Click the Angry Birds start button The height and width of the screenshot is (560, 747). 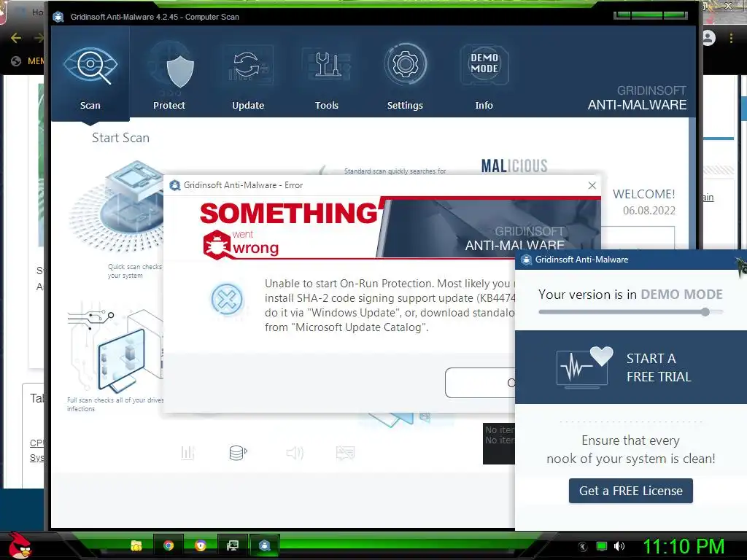point(20,545)
